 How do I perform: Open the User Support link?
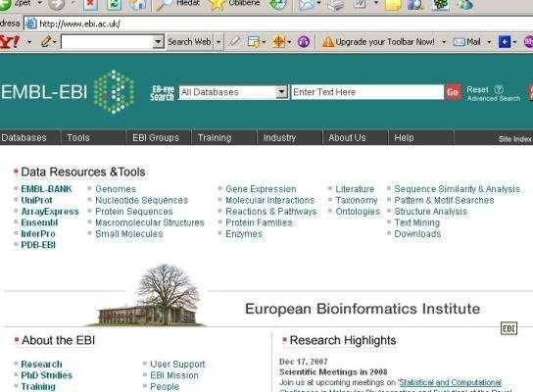tap(177, 364)
